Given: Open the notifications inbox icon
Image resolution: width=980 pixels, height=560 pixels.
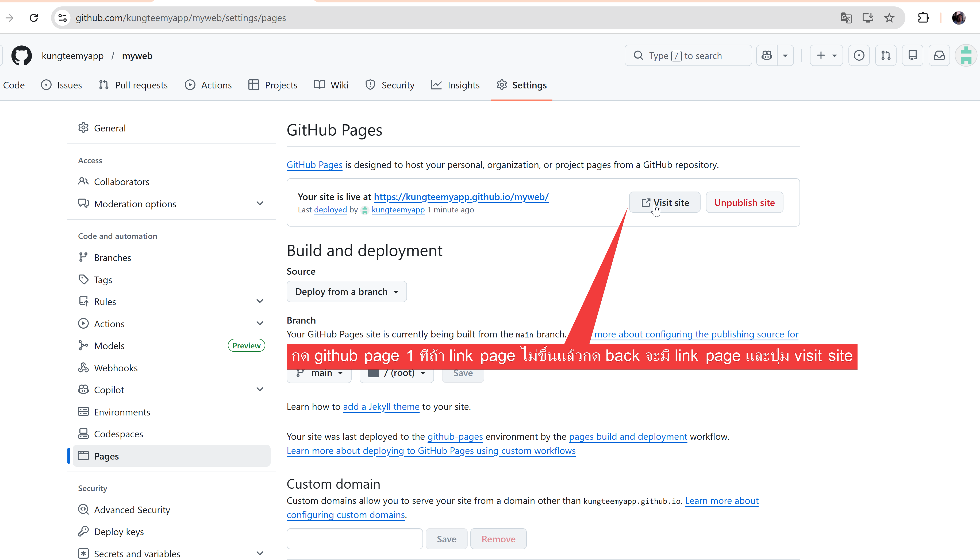Looking at the screenshot, I should [x=939, y=56].
